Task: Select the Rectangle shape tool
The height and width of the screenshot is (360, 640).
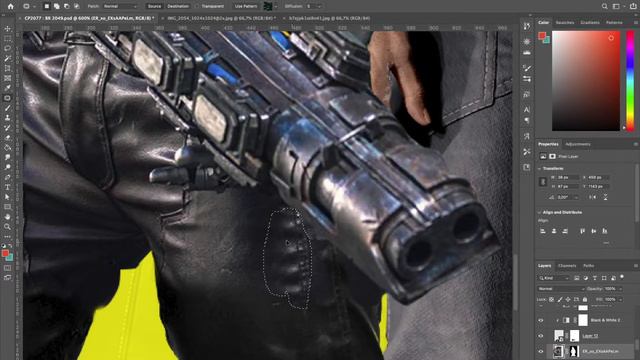Action: tap(7, 207)
